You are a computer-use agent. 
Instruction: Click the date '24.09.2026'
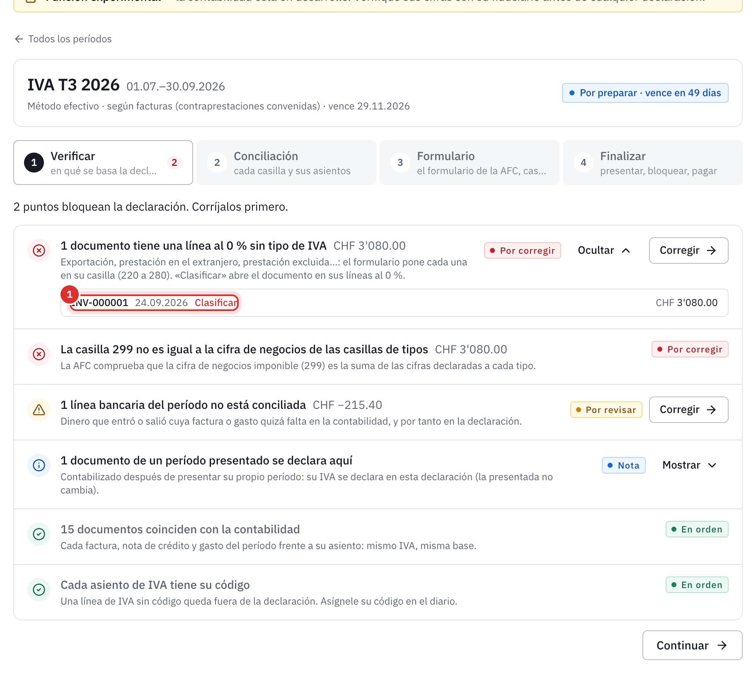(161, 303)
